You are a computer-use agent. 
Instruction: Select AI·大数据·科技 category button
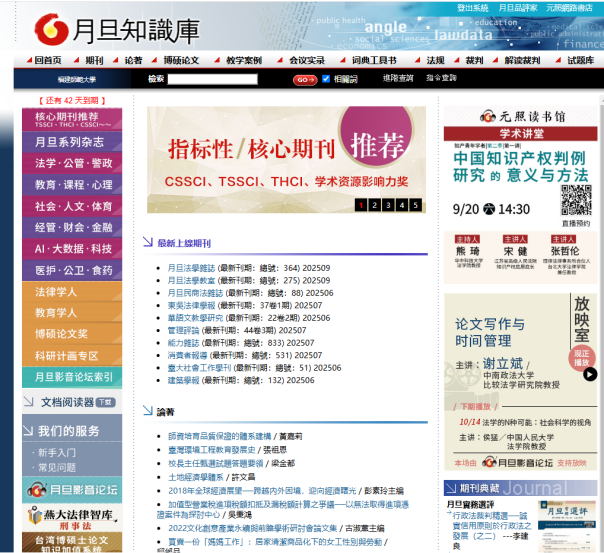tap(73, 249)
